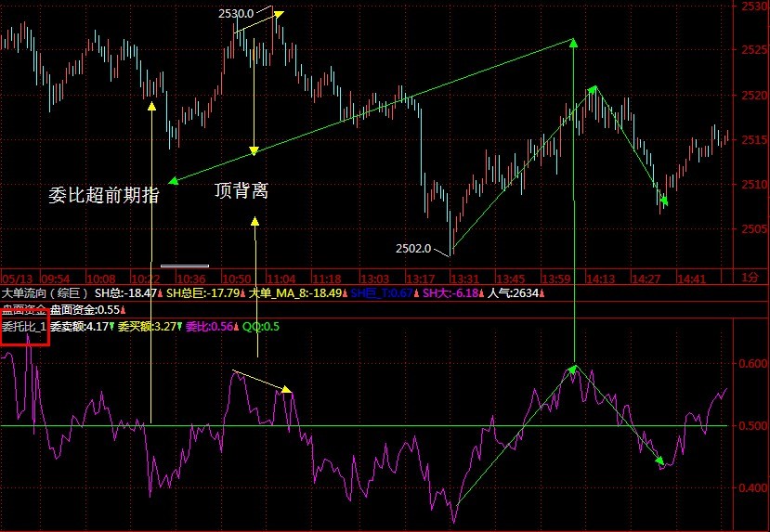Viewport: 770px width, 532px height.
Task: Click the 13:31 time axis marker
Action: tap(463, 278)
